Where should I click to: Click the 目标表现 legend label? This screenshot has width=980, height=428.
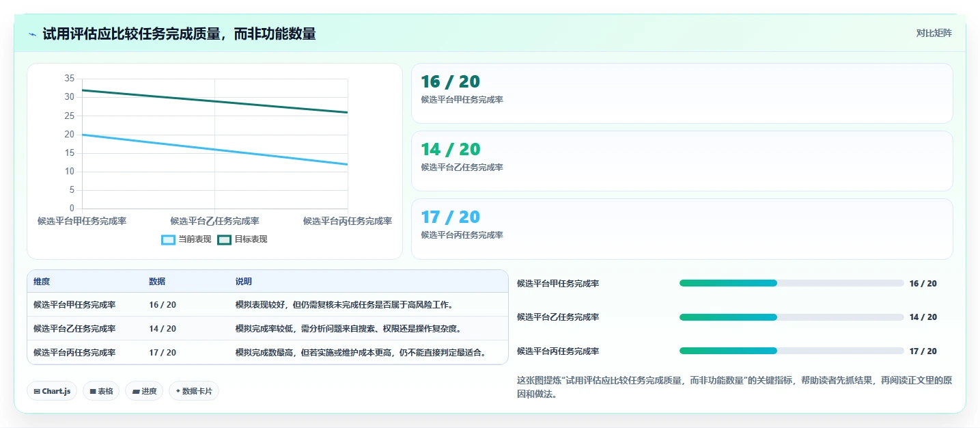[x=251, y=239]
